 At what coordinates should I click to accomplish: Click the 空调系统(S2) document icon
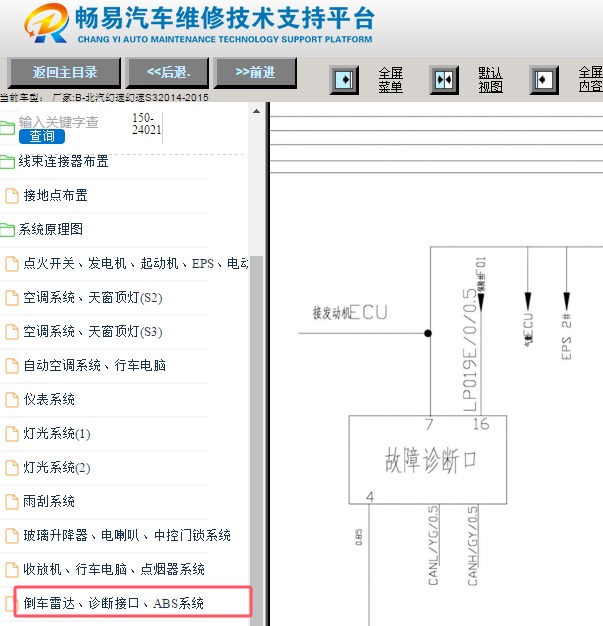(x=12, y=298)
